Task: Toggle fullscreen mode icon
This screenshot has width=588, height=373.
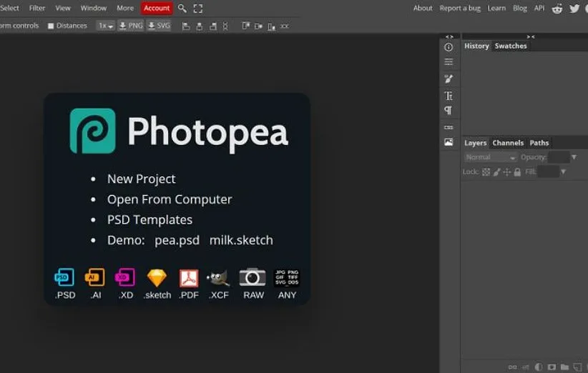Action: (x=198, y=9)
